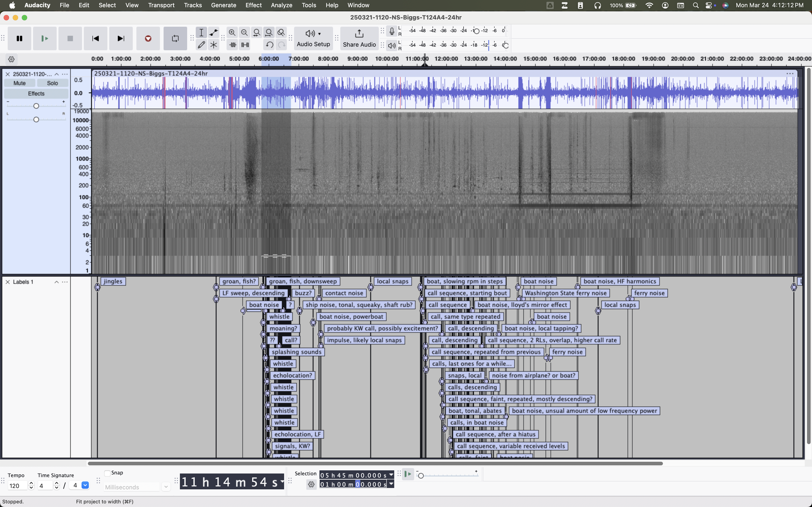
Task: Click the Trim audio outside selection icon
Action: click(232, 45)
